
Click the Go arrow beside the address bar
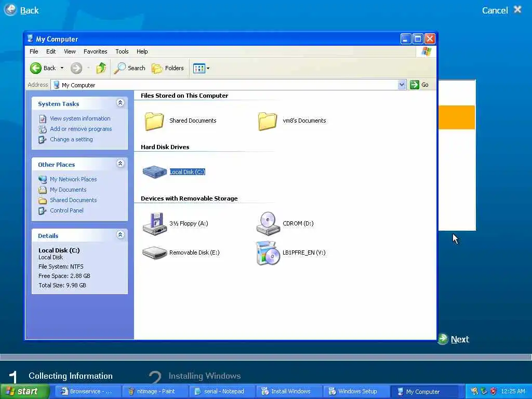[x=414, y=85]
